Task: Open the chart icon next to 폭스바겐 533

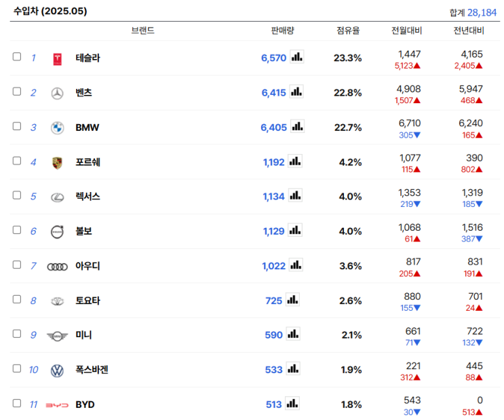Action: click(293, 368)
